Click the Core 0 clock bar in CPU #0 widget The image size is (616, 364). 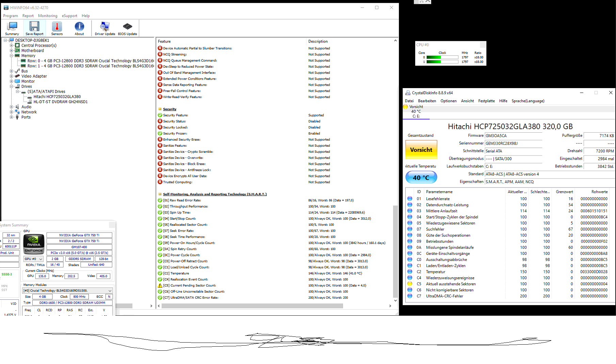442,57
